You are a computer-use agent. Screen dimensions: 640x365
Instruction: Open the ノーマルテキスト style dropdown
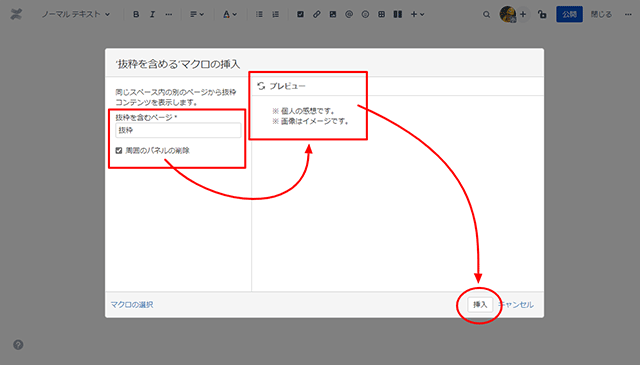76,14
